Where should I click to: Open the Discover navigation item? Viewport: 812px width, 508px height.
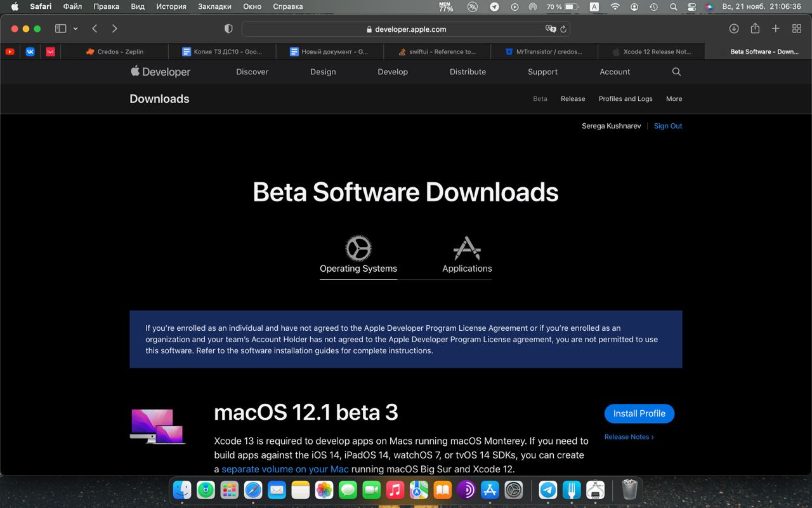pyautogui.click(x=252, y=72)
